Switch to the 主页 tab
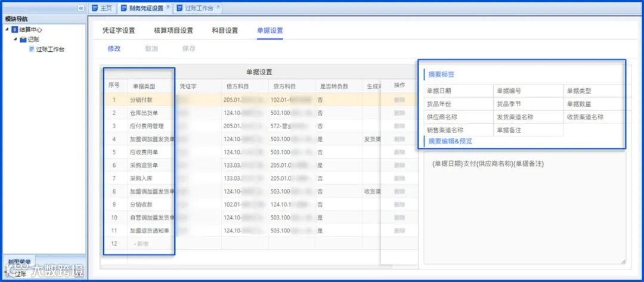 click(102, 8)
